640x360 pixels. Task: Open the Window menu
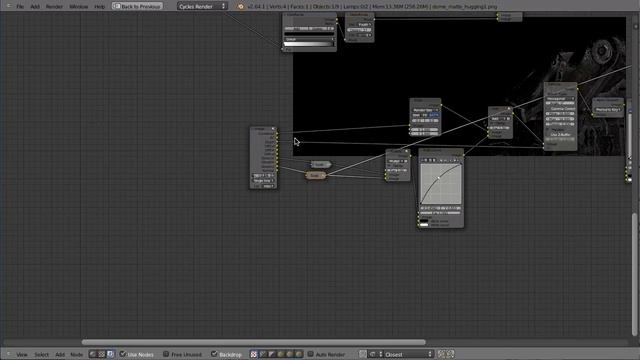pyautogui.click(x=78, y=7)
